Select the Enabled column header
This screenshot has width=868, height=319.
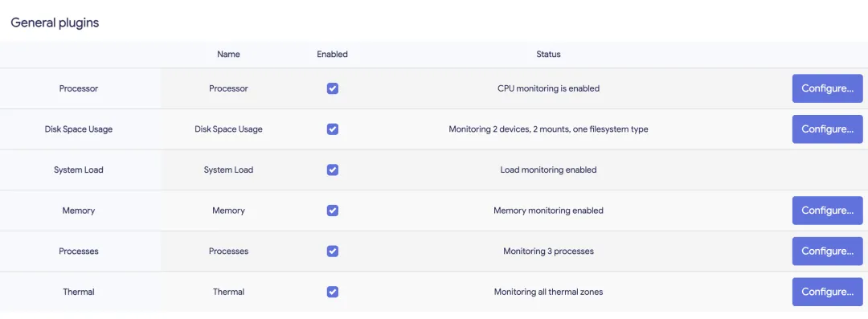click(332, 55)
